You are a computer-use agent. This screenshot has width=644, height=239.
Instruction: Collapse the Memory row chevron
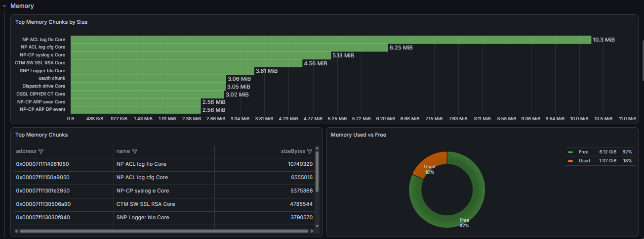point(4,6)
